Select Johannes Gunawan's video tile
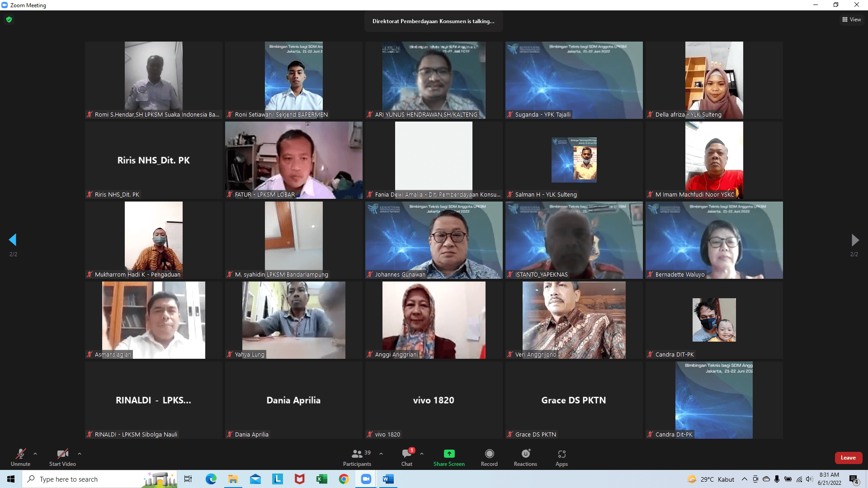The width and height of the screenshot is (868, 488). [x=434, y=240]
